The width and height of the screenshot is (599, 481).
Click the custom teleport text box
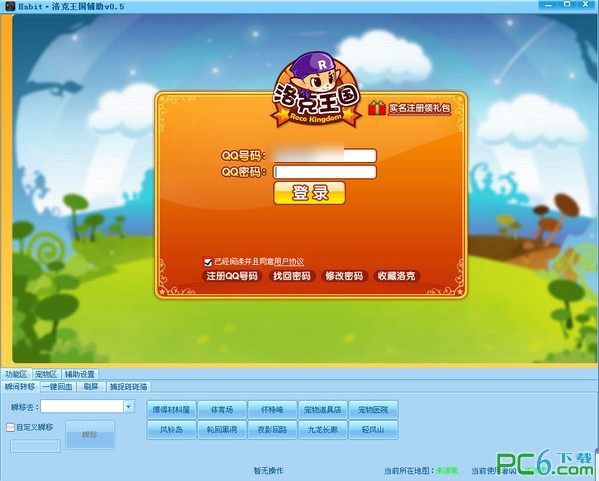tap(35, 446)
